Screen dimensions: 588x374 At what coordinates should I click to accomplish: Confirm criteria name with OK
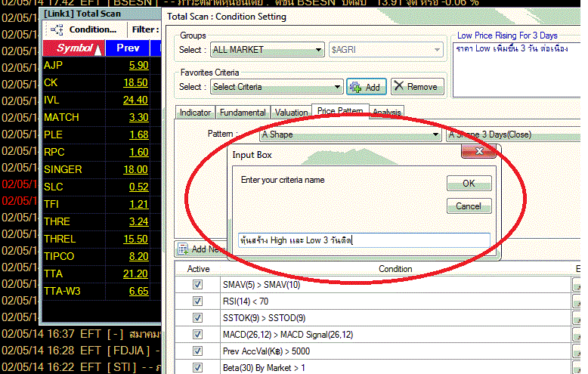click(x=469, y=184)
